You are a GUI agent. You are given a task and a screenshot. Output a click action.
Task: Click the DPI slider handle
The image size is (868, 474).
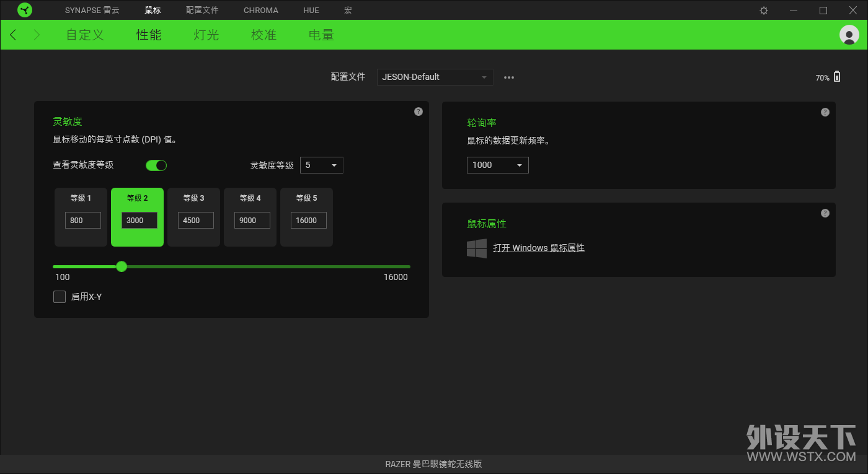click(122, 266)
